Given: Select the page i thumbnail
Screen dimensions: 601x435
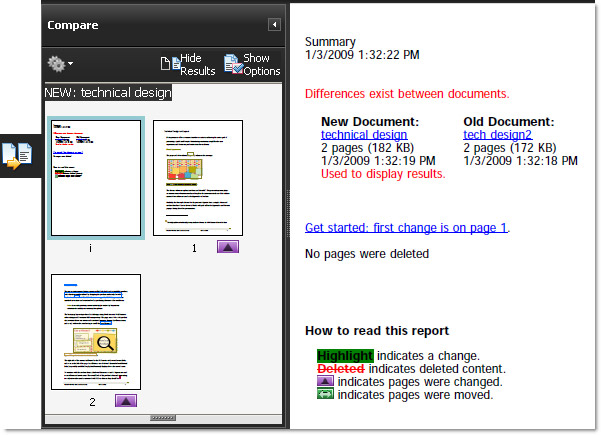Looking at the screenshot, I should (96, 177).
